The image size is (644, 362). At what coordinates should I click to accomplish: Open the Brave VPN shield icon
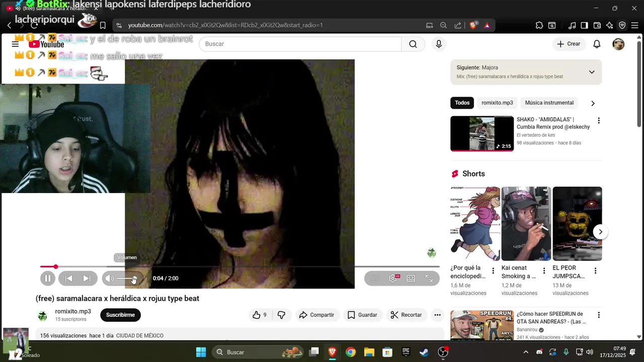point(622,25)
